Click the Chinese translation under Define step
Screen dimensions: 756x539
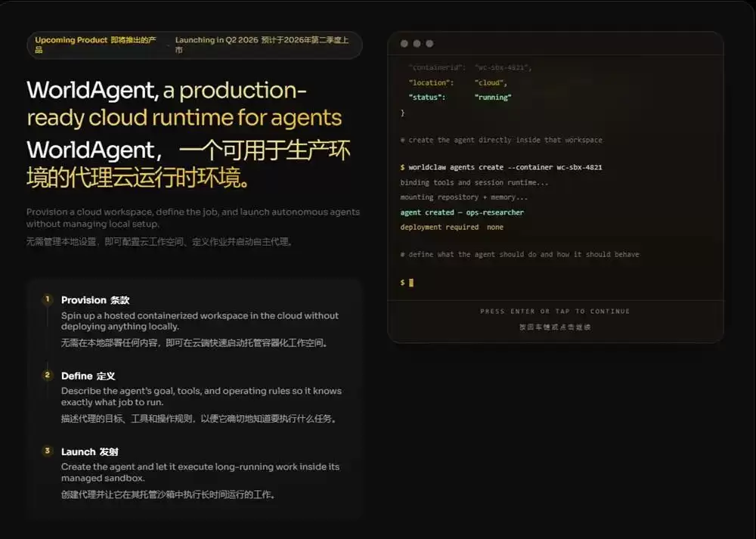pos(199,419)
